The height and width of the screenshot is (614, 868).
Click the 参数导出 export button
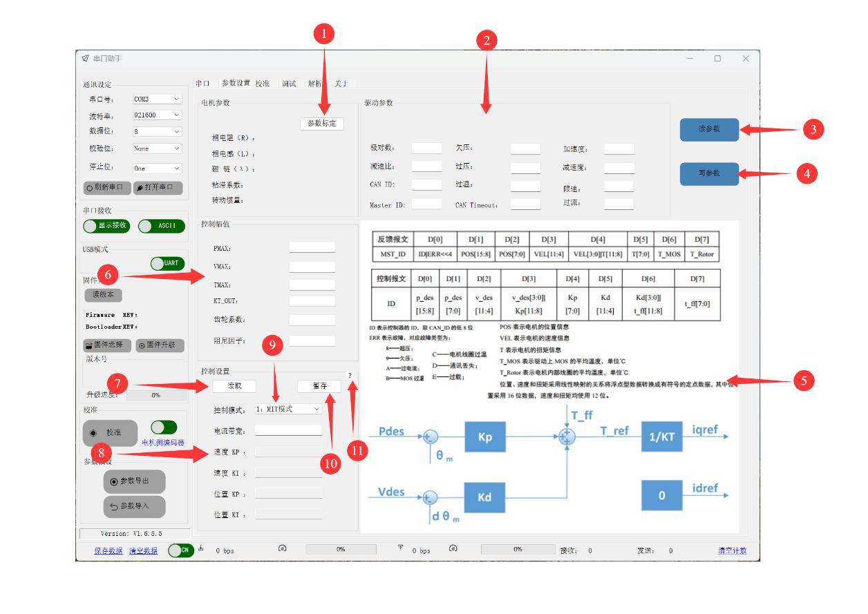[x=135, y=481]
